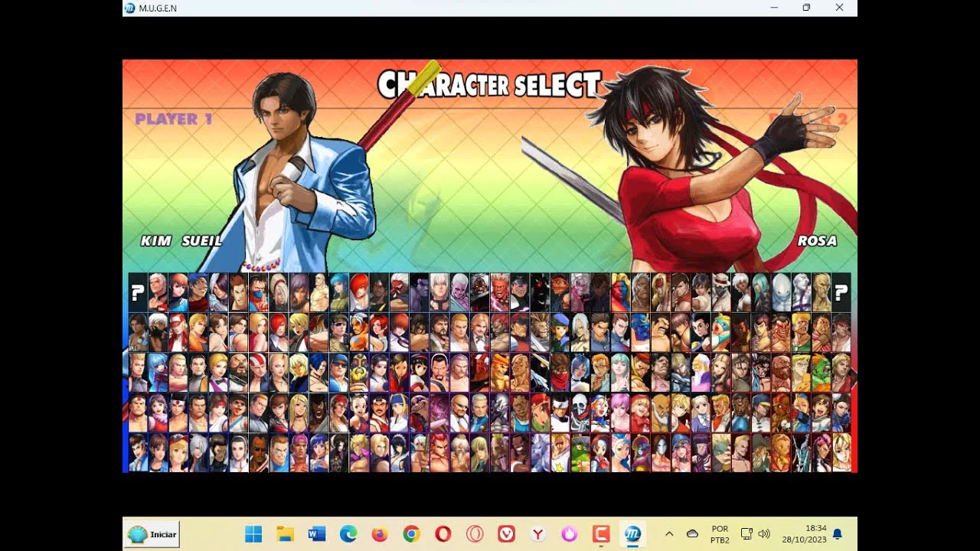Image resolution: width=980 pixels, height=551 pixels.
Task: Select Guile with the blond flat-top
Action: (801, 332)
